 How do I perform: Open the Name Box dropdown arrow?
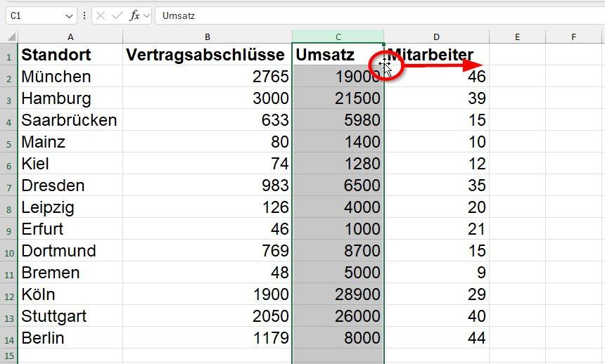69,15
